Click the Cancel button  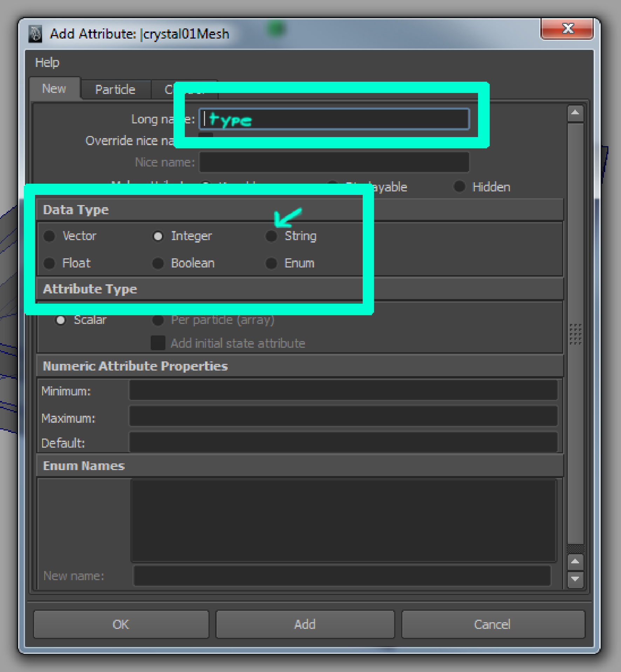coord(492,624)
